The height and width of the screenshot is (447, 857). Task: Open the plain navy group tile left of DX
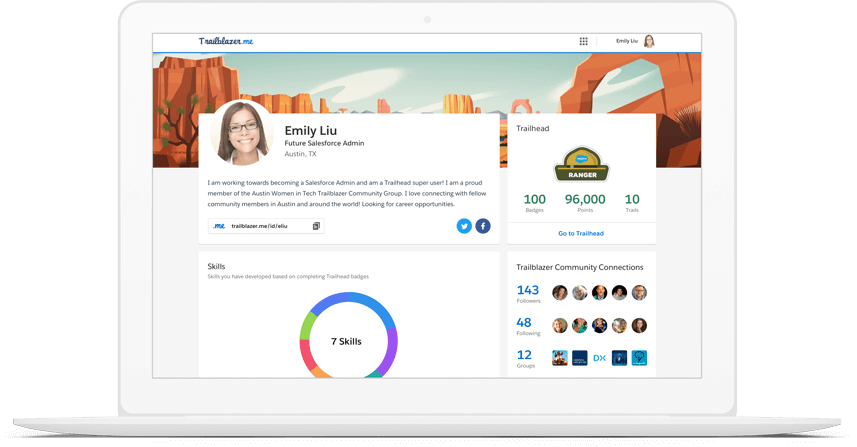pos(579,358)
